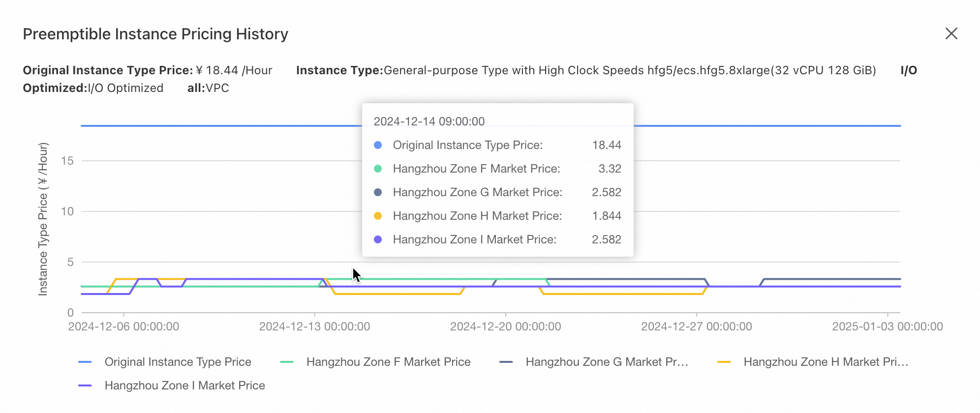The width and height of the screenshot is (980, 413).
Task: Click the blue legend marker for Original Price
Action: (x=85, y=362)
